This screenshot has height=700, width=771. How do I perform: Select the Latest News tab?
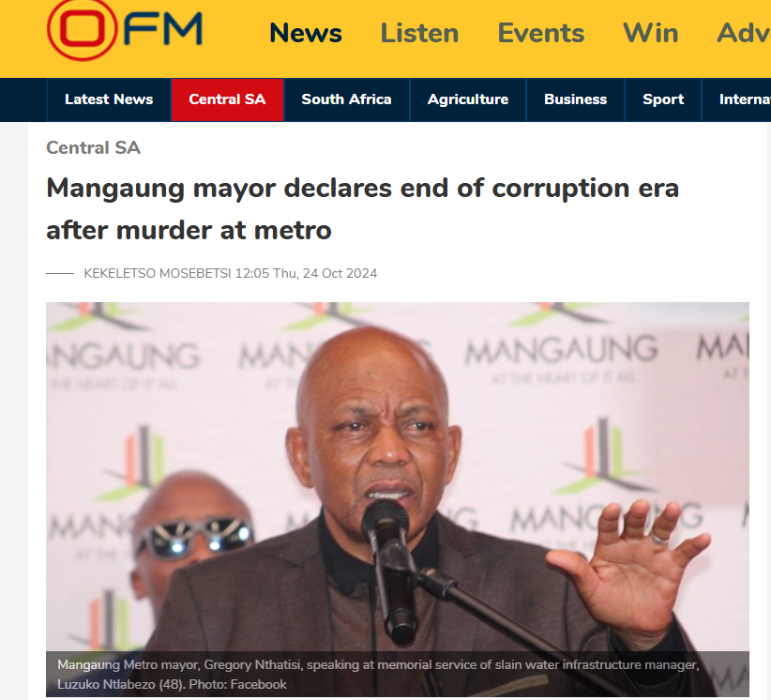(x=109, y=99)
